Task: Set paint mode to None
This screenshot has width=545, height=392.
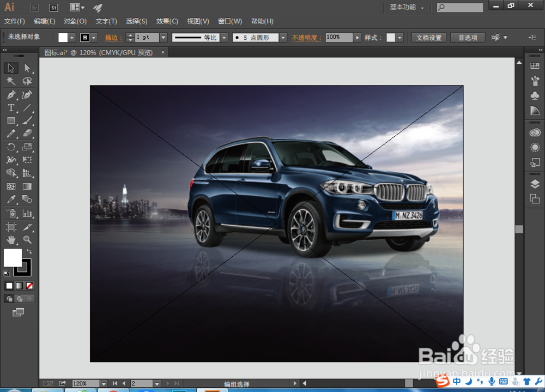Action: coord(29,286)
